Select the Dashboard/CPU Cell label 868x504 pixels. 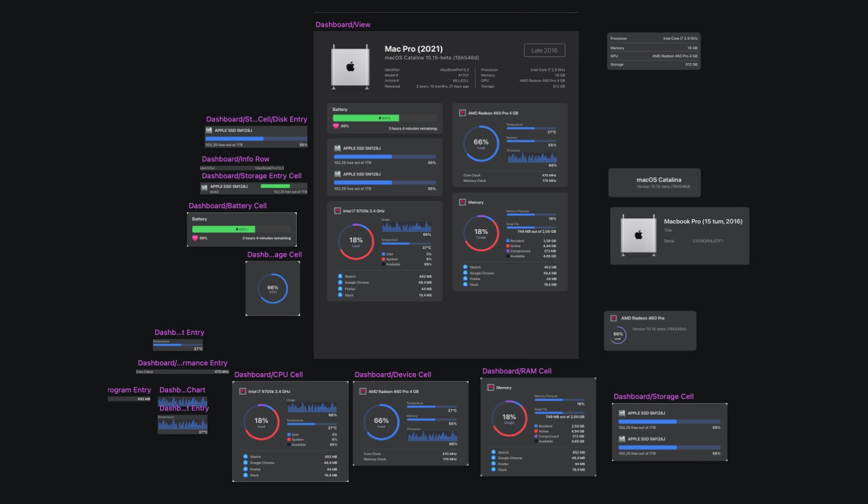click(269, 374)
